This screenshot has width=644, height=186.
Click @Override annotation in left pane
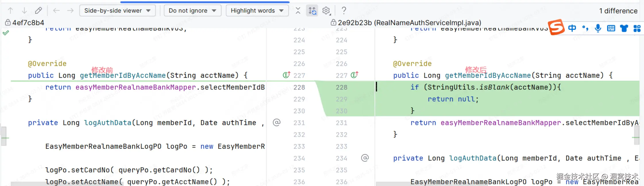47,64
